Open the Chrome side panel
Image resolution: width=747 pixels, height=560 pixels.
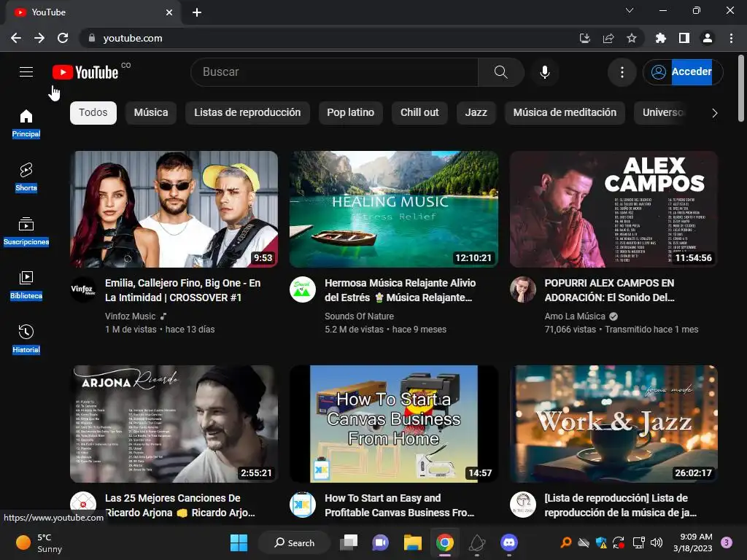point(684,38)
